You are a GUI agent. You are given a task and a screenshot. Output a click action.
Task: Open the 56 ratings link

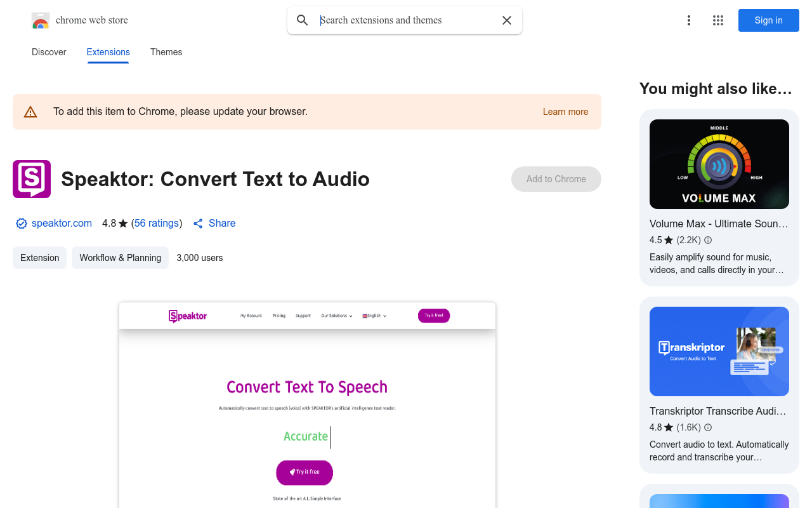tap(157, 224)
